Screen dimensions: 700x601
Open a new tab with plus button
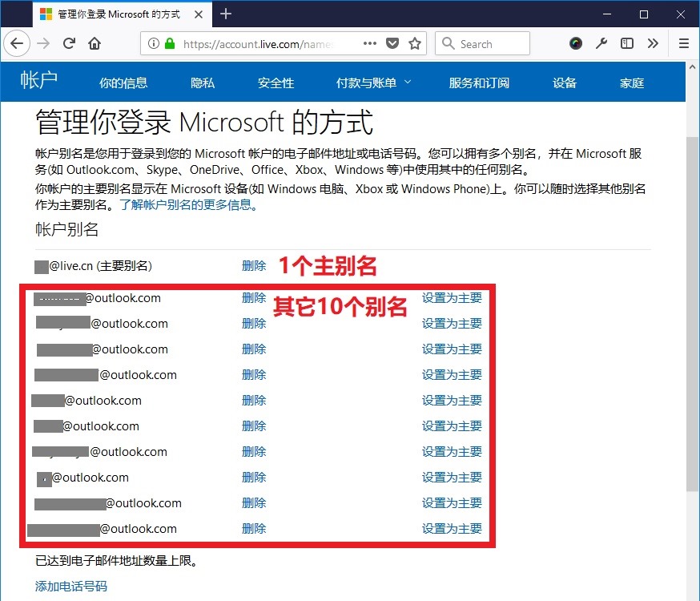point(226,14)
